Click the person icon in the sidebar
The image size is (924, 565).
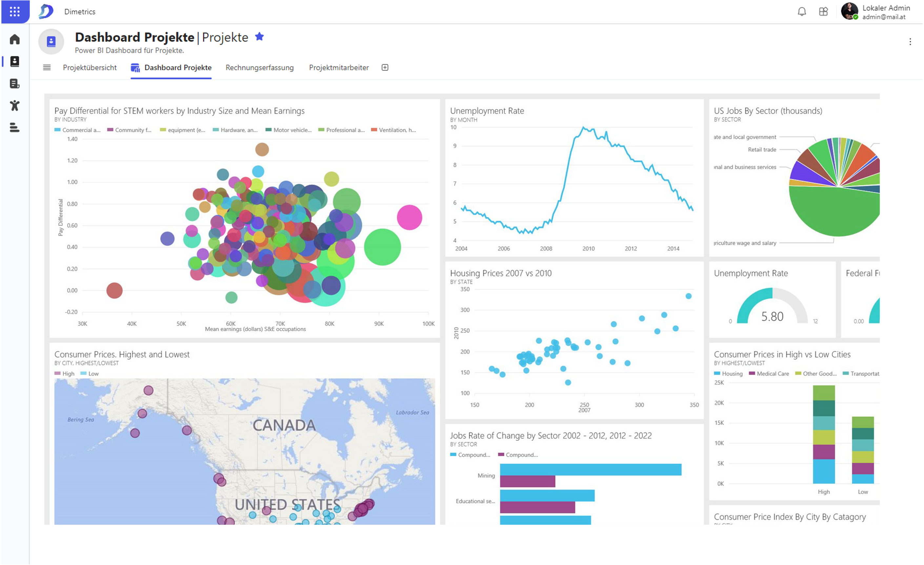coord(15,106)
